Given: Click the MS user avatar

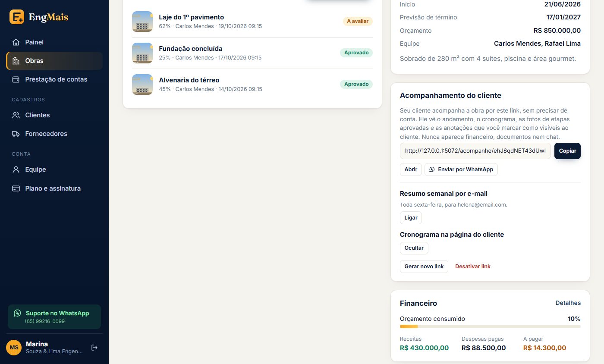Looking at the screenshot, I should [x=14, y=348].
